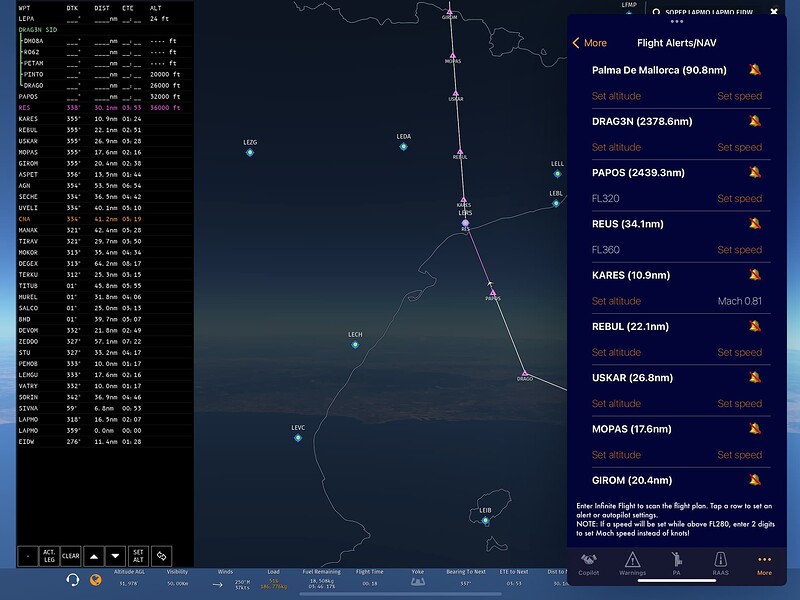Set speed for PAPOS
Viewport: 800px width, 600px height.
pos(740,198)
